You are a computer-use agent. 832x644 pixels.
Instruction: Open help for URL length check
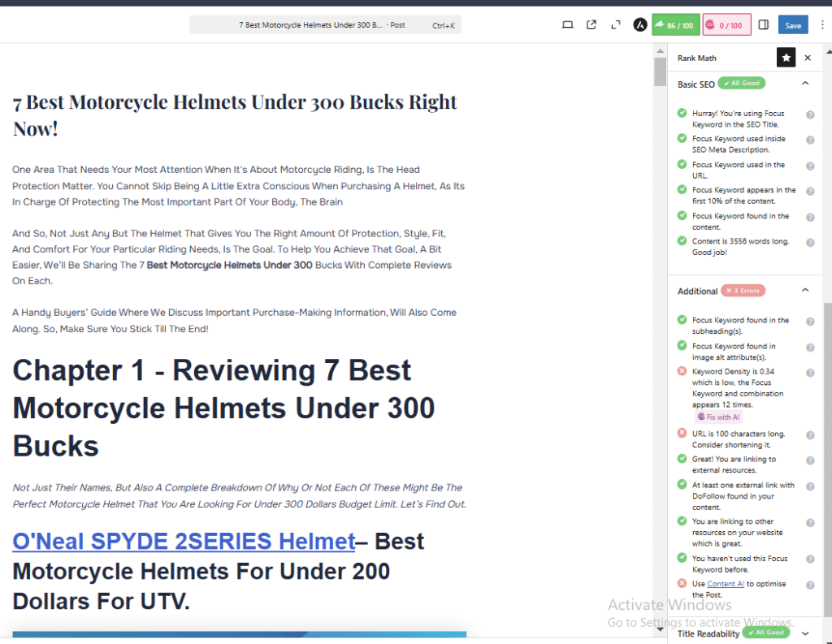point(810,435)
